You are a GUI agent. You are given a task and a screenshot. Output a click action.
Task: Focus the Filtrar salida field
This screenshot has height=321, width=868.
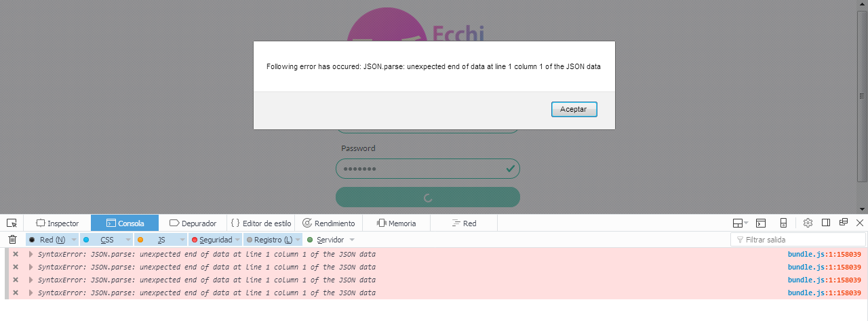point(798,240)
